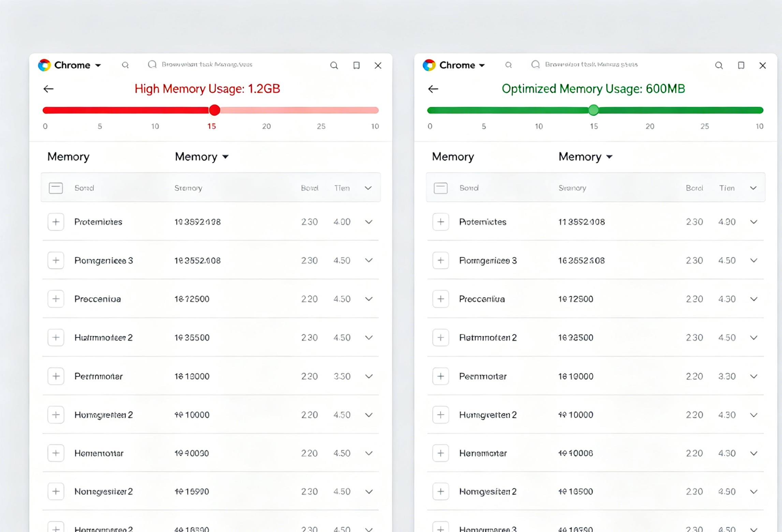Click the plus icon beside Preccenioa in right panel
This screenshot has height=532, width=782.
point(441,299)
